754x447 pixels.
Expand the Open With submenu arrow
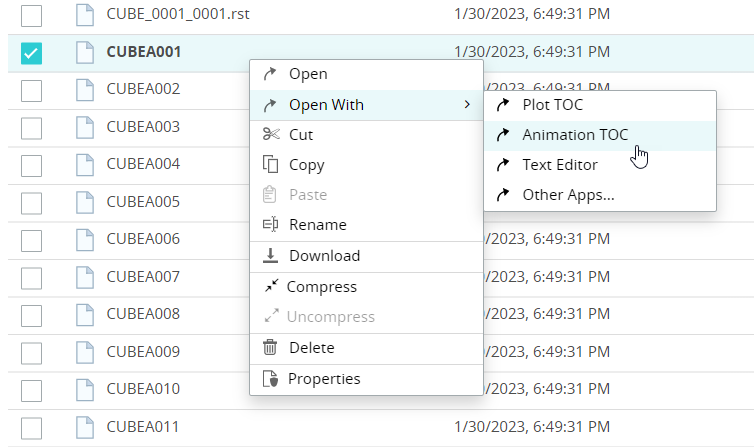tap(467, 105)
